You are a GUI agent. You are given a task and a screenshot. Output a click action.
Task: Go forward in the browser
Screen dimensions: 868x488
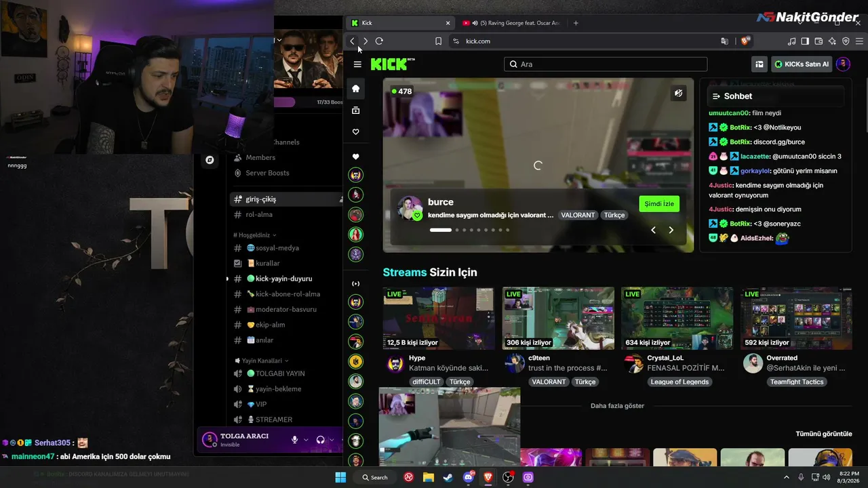(x=366, y=41)
